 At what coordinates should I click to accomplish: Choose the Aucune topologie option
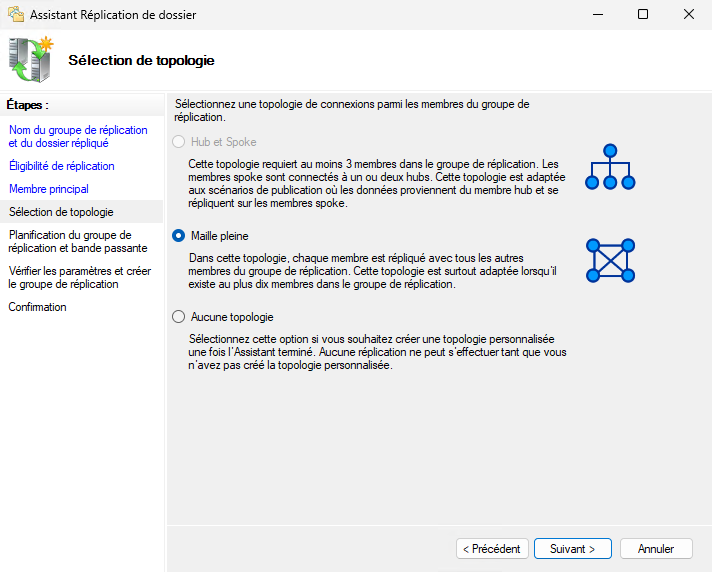pyautogui.click(x=178, y=316)
